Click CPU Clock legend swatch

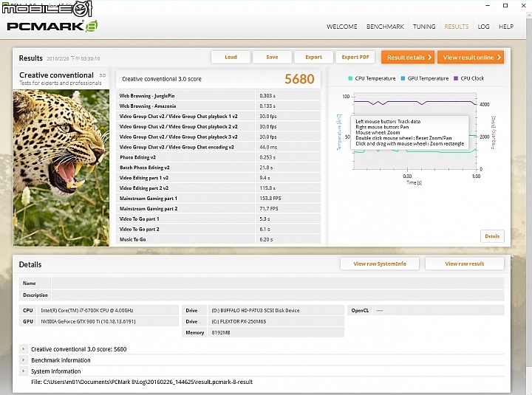click(x=456, y=78)
